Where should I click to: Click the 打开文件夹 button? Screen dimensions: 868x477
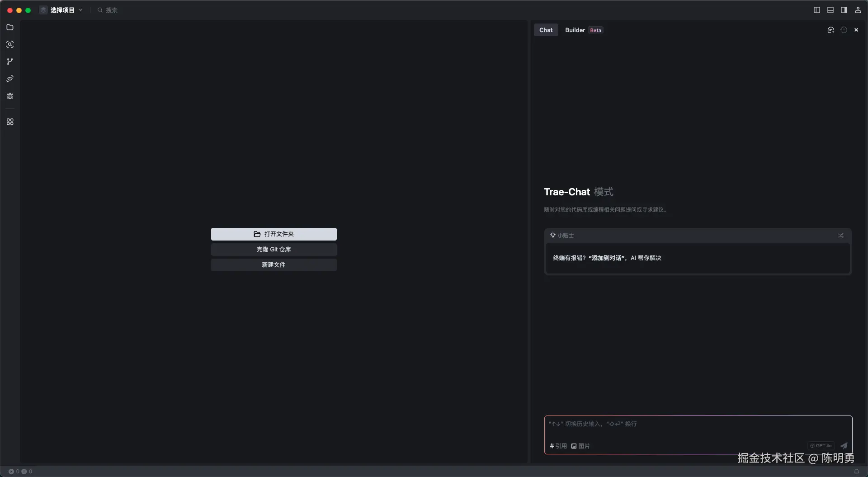click(x=274, y=234)
